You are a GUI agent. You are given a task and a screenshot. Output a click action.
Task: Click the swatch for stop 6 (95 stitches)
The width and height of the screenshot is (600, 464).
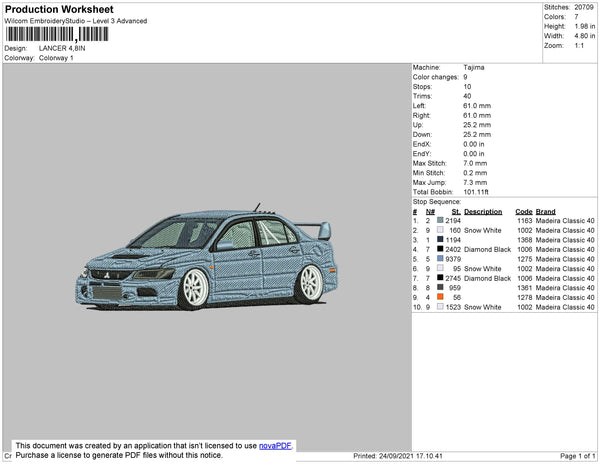click(x=440, y=268)
